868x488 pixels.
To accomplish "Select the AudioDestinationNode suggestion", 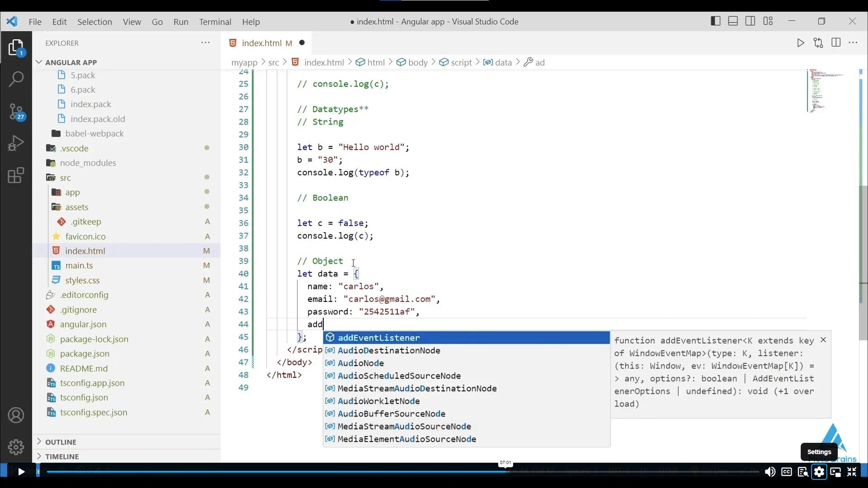I will (x=467, y=350).
